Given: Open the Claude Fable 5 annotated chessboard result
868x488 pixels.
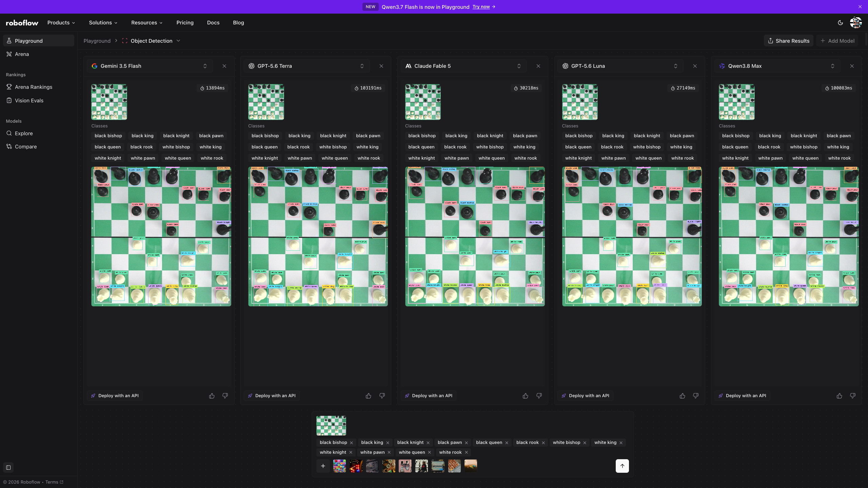Looking at the screenshot, I should point(475,237).
